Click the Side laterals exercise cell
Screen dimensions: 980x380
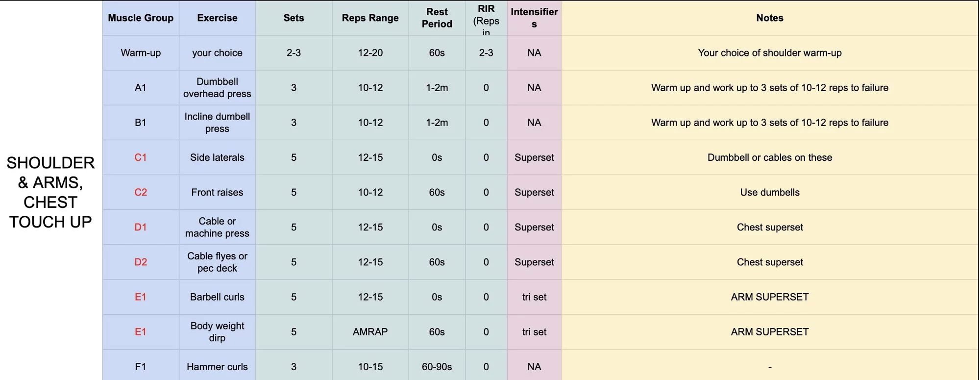(217, 157)
